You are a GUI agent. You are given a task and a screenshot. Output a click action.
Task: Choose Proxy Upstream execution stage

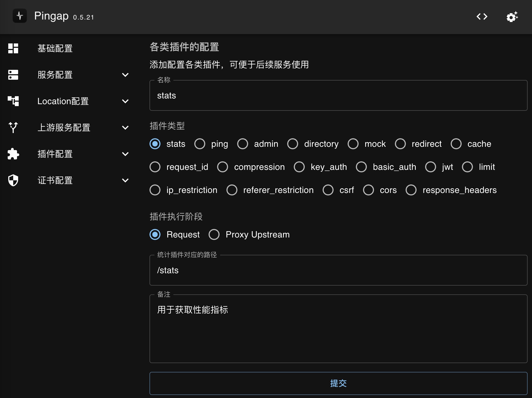[214, 234]
